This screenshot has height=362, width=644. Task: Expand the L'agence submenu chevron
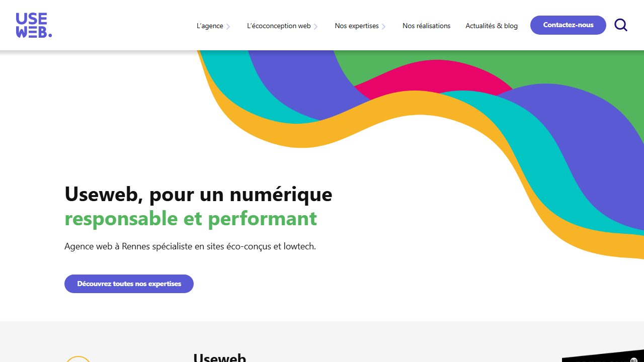[x=228, y=27]
